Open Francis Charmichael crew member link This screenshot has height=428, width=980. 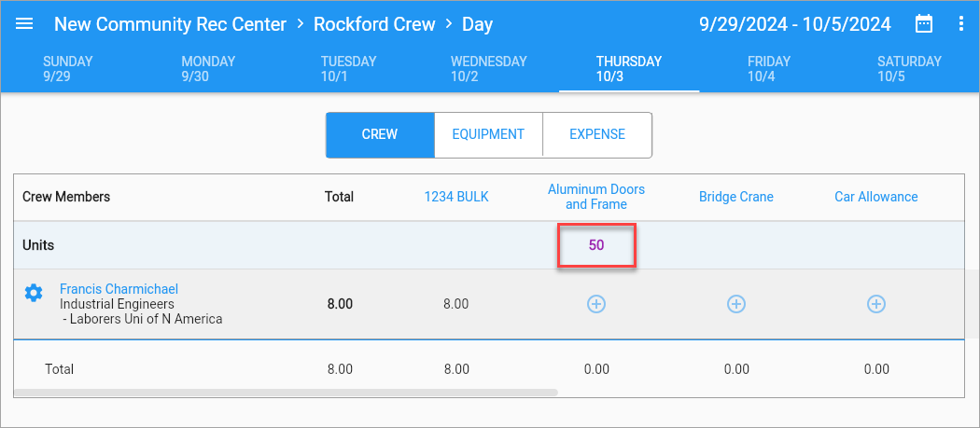click(x=119, y=289)
